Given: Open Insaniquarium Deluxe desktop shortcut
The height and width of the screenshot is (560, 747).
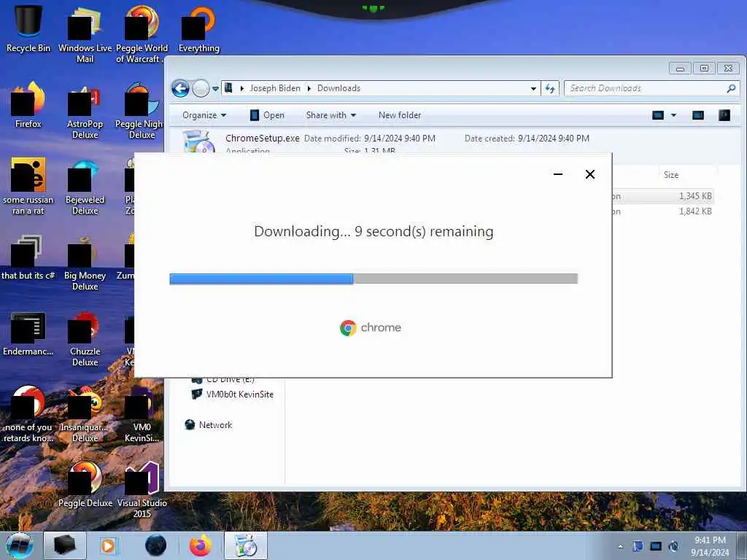Looking at the screenshot, I should coord(85,414).
